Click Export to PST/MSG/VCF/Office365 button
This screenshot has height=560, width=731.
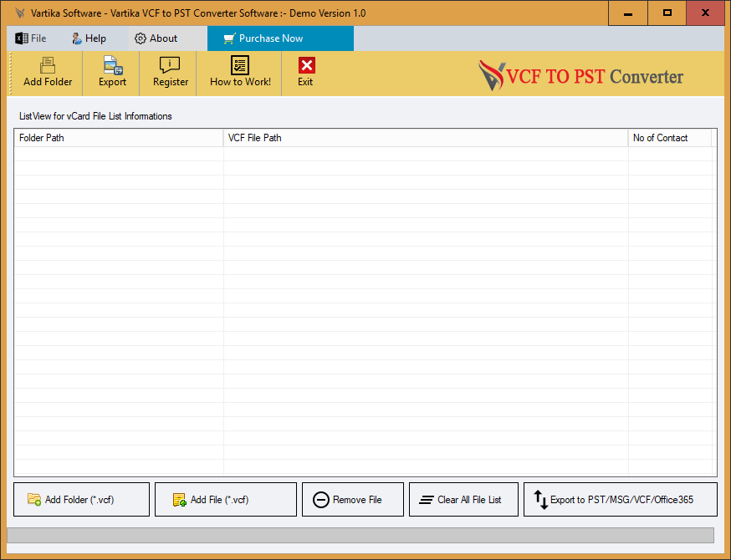tap(621, 500)
